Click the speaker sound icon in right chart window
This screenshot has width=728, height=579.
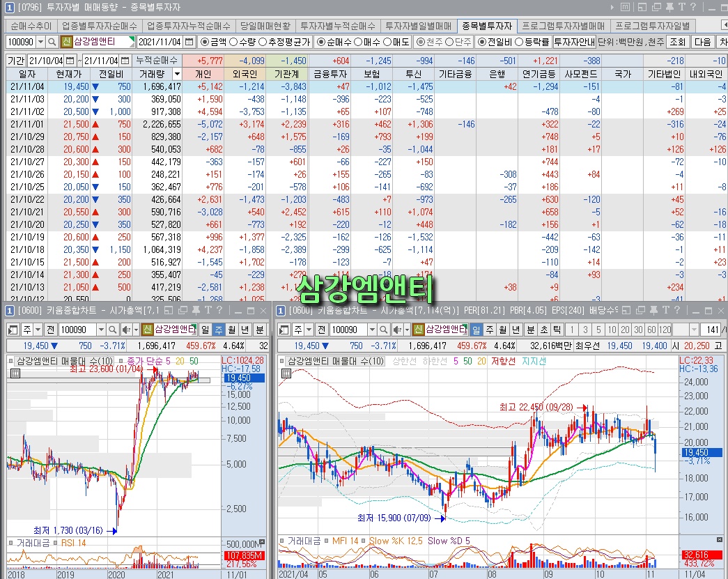tap(396, 330)
